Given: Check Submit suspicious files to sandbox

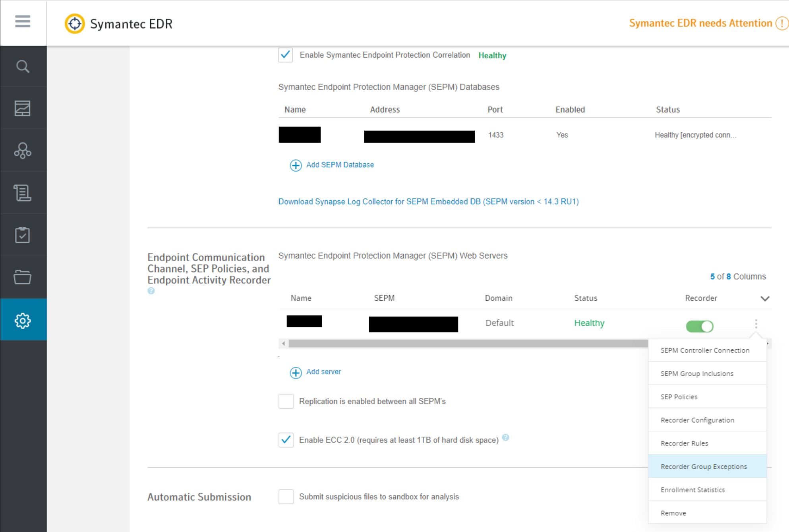Looking at the screenshot, I should [x=286, y=497].
